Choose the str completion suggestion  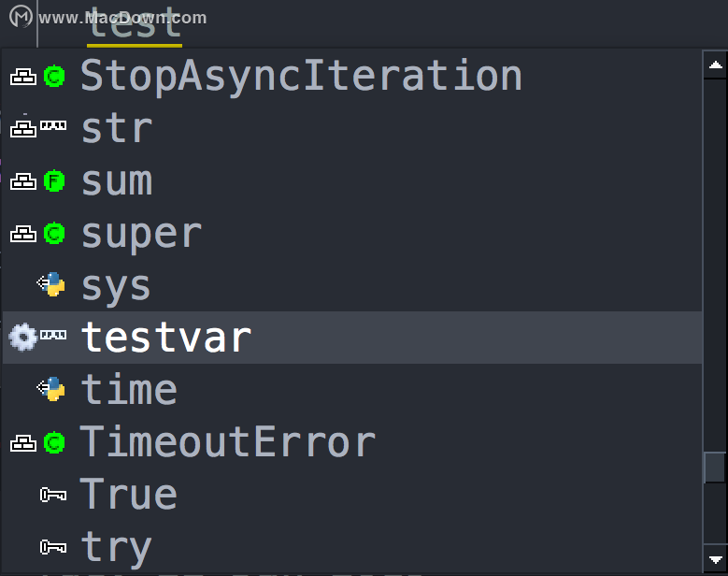(x=352, y=128)
